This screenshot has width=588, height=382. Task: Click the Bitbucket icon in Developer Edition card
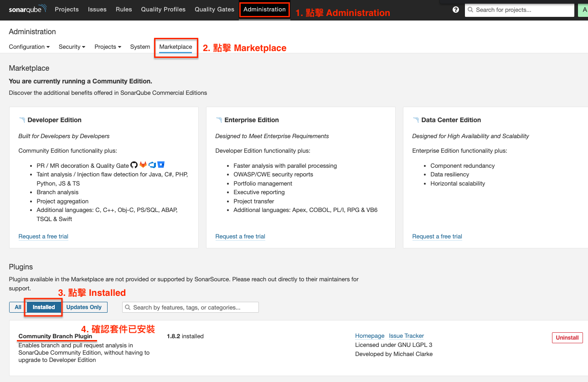click(160, 165)
